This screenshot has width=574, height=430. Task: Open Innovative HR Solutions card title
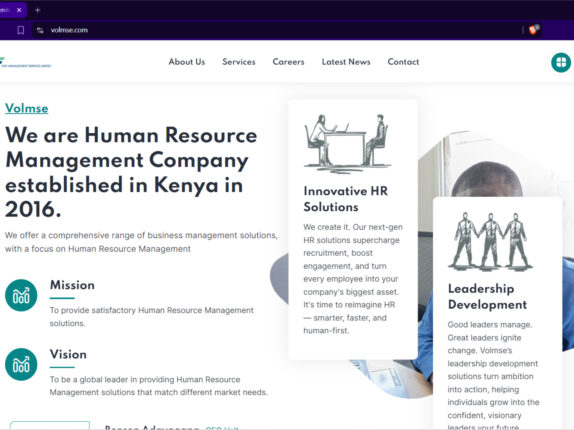(x=346, y=199)
